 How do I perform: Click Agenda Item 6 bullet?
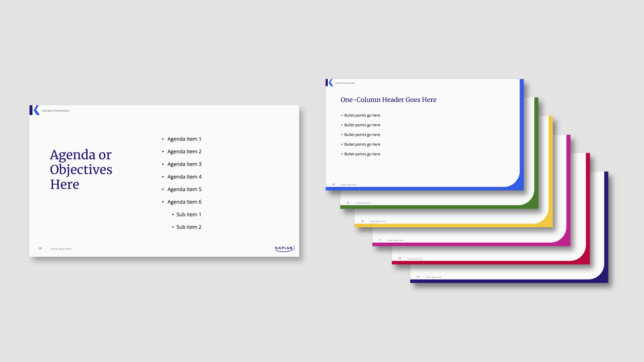[x=184, y=202]
